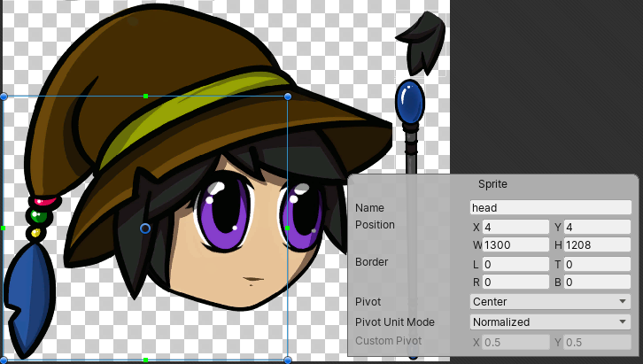Select the green border handle on bottom edge
Viewport: 643px width, 364px height.
(145, 360)
